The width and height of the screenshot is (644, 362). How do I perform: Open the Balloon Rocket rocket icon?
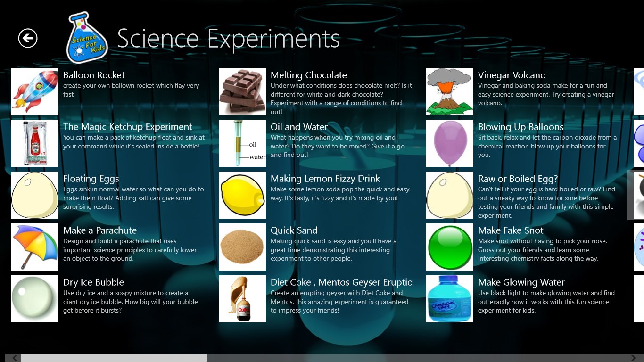(35, 91)
